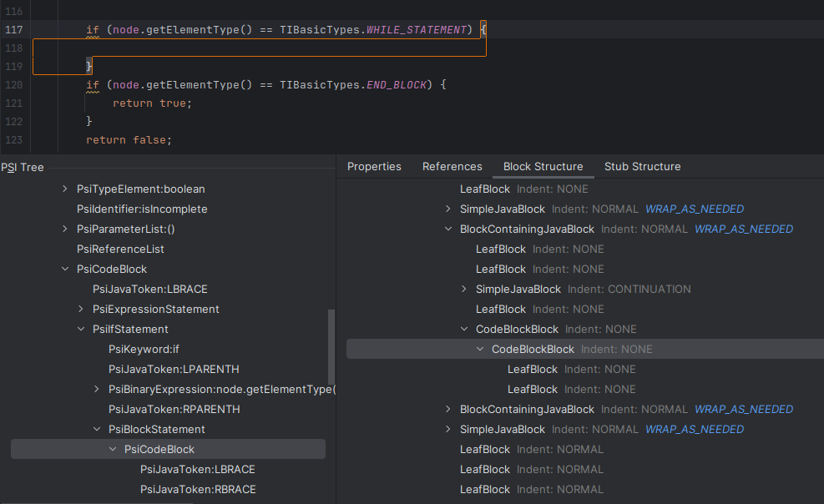Click line number 117 in the gutter
The image size is (824, 504).
tap(13, 30)
